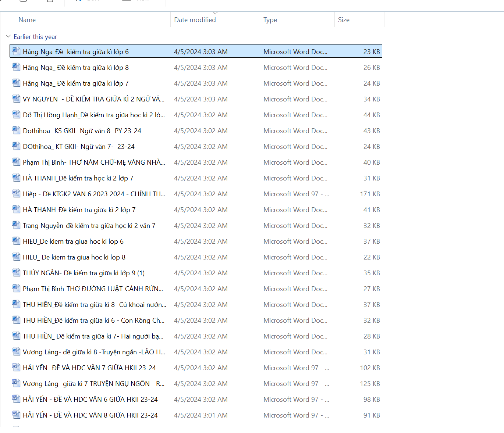The image size is (504, 433).
Task: Collapse the 'Earlier this year' group
Action: coord(8,36)
